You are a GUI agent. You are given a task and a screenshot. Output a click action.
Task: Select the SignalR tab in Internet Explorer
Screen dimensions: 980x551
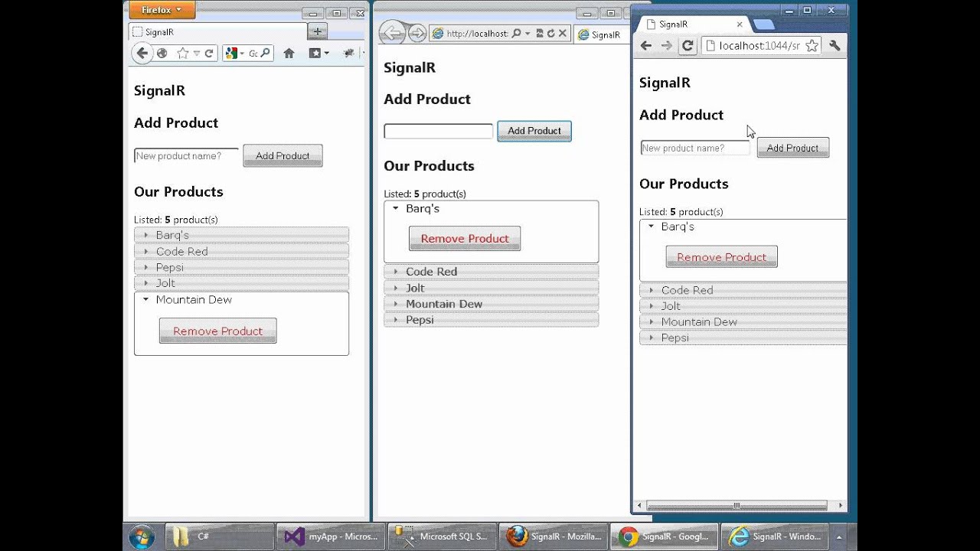point(600,34)
